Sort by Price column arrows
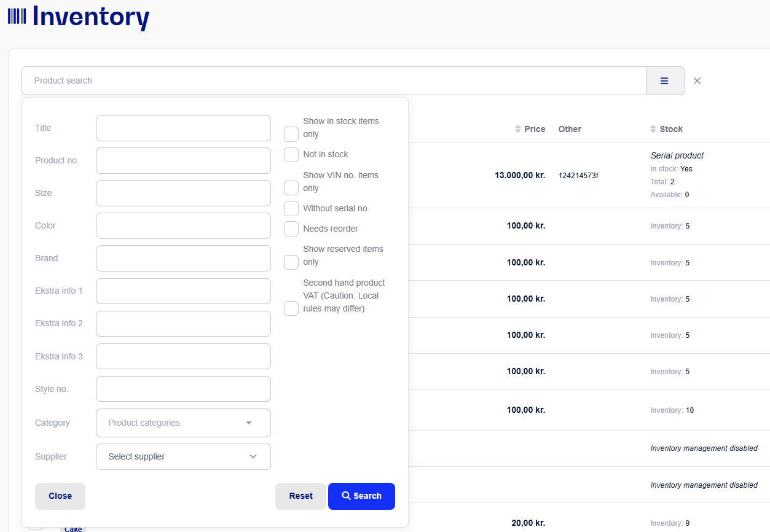The height and width of the screenshot is (532, 770). pos(518,129)
